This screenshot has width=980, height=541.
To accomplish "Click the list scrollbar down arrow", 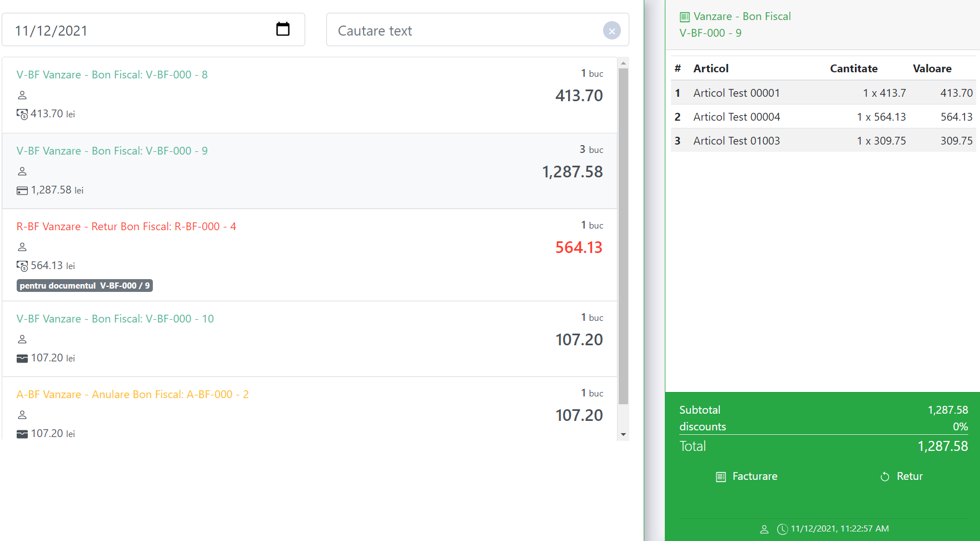I will point(624,435).
